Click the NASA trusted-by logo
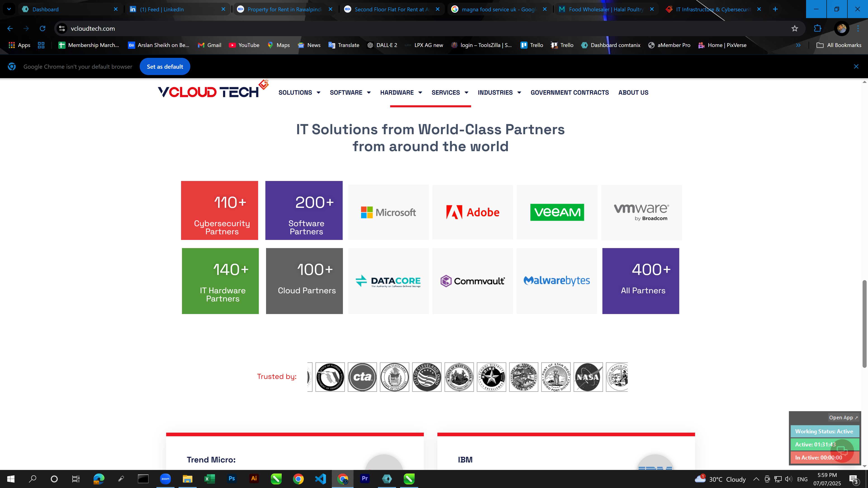The width and height of the screenshot is (868, 488). pos(588,377)
